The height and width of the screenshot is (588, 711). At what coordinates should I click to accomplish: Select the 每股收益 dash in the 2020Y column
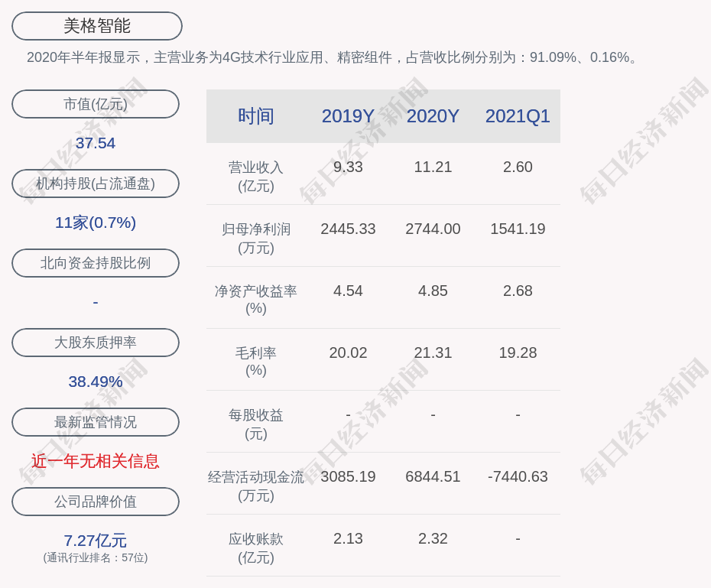433,414
